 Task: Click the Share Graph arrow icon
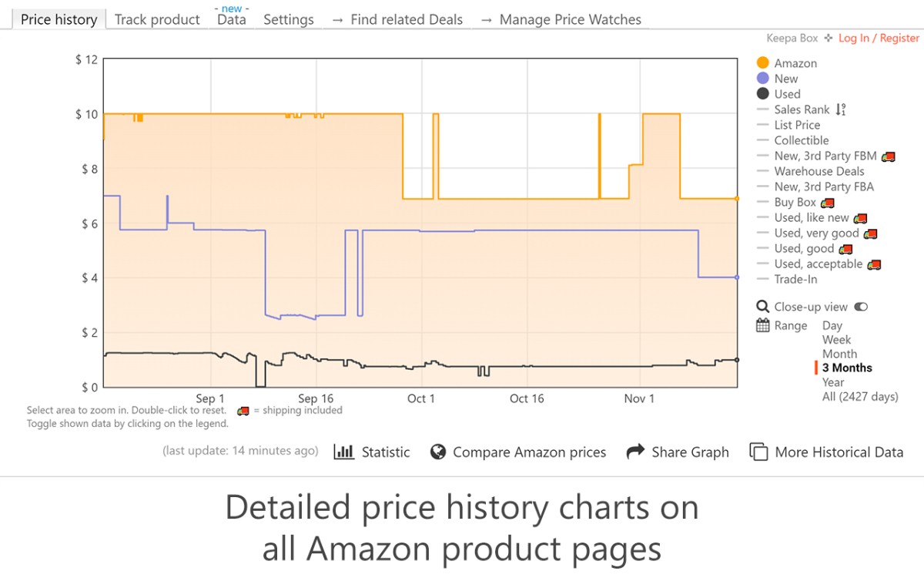pyautogui.click(x=635, y=452)
